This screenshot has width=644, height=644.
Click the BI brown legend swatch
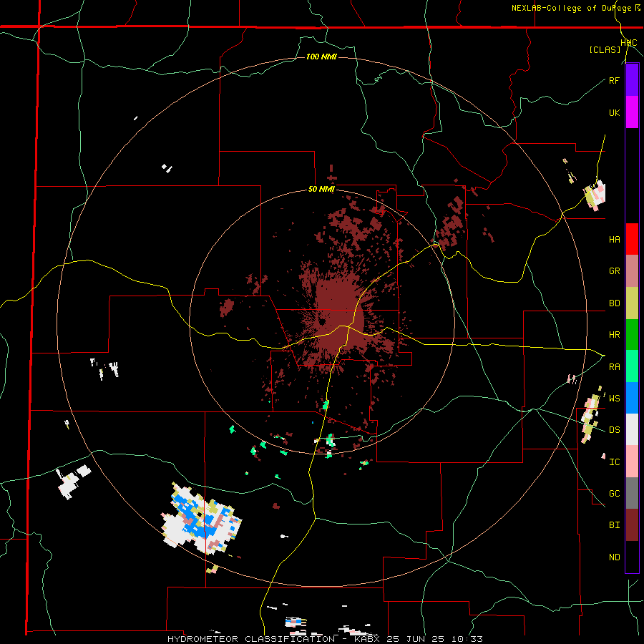[632, 525]
